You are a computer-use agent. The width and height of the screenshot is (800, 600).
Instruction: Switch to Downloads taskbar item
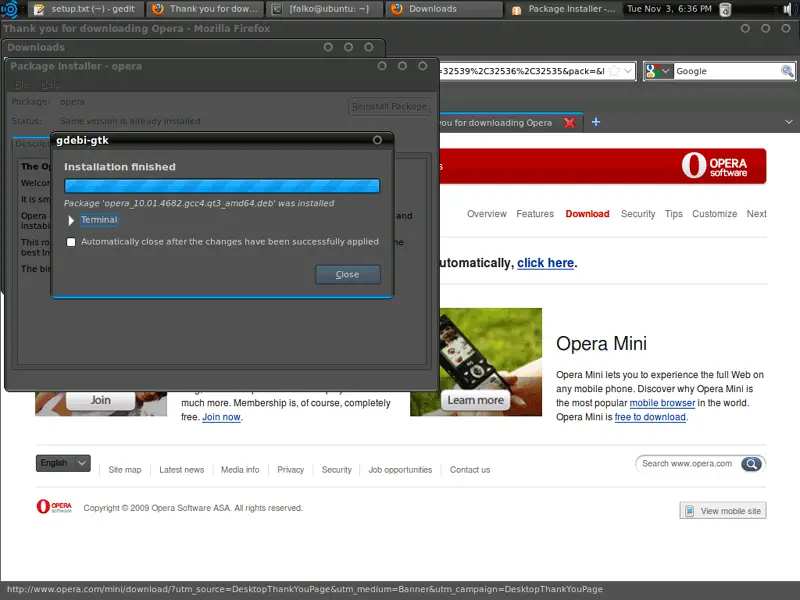443,9
